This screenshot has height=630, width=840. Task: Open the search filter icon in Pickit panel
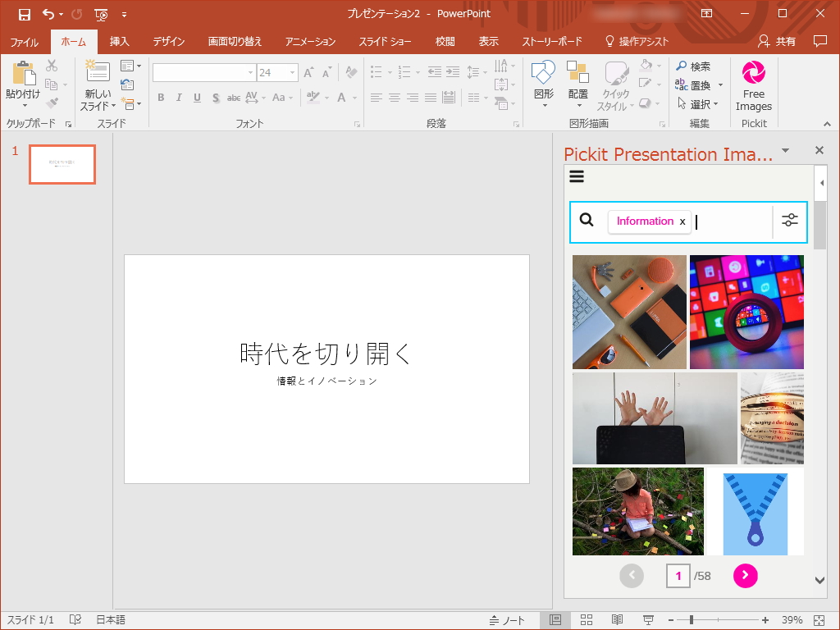tap(789, 220)
